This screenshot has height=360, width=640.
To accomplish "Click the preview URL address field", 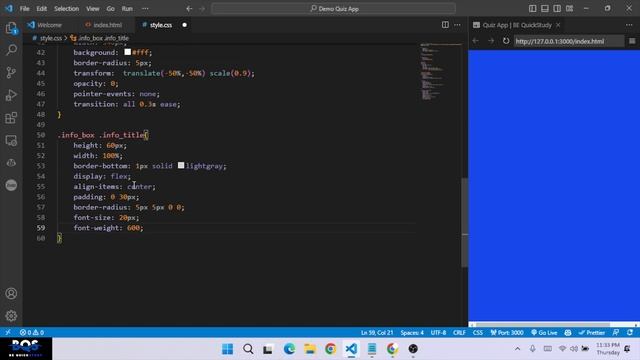I will click(x=569, y=41).
